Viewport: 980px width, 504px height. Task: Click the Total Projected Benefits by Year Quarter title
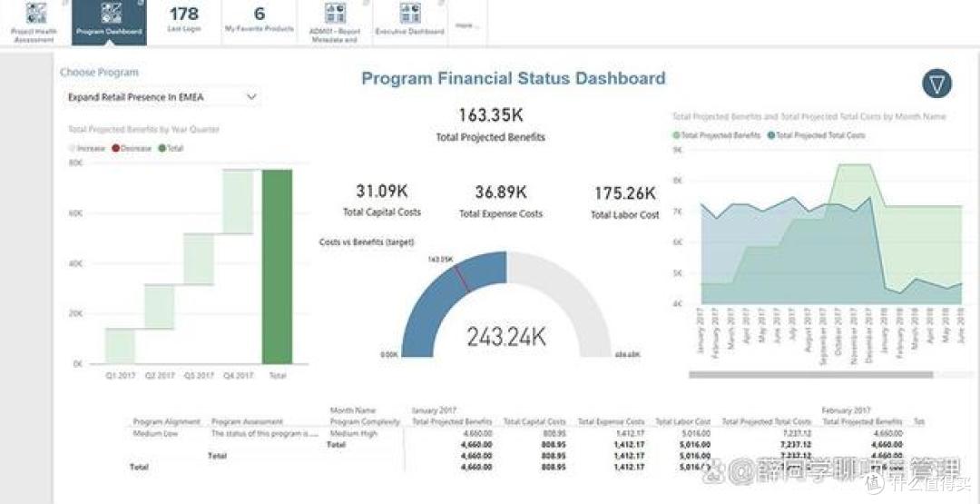[x=143, y=130]
